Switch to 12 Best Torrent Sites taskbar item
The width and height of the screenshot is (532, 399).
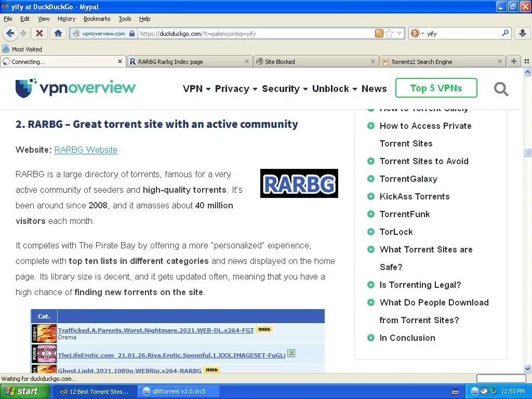(x=96, y=392)
